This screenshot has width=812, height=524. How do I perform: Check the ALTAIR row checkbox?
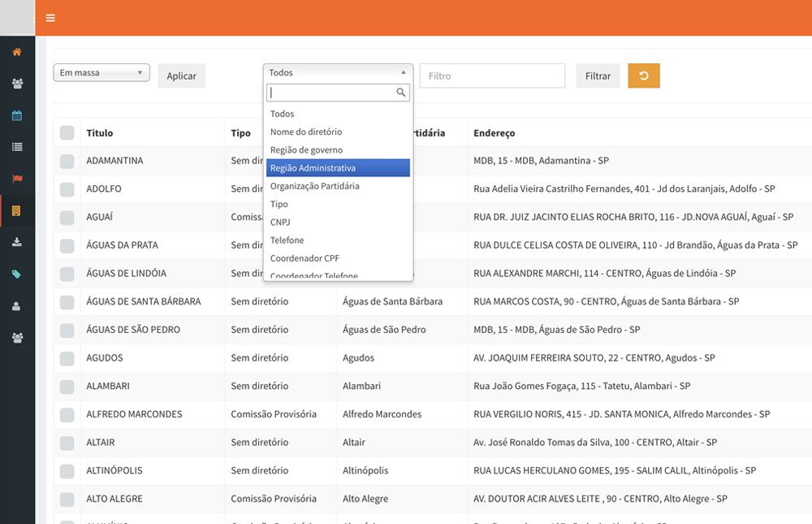(67, 443)
